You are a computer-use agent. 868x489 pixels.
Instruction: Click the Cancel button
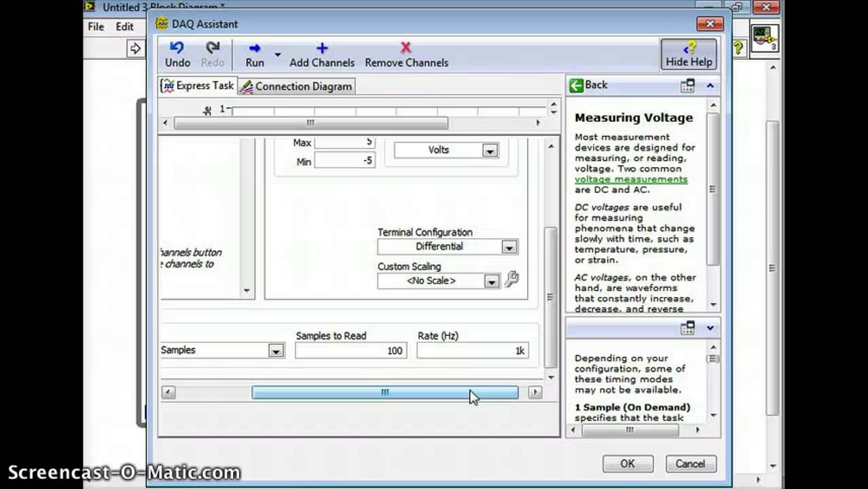tap(690, 464)
